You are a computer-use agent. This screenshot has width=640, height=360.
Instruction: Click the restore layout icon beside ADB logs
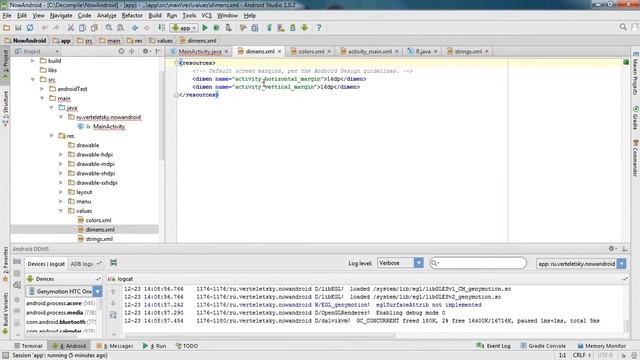pyautogui.click(x=113, y=263)
